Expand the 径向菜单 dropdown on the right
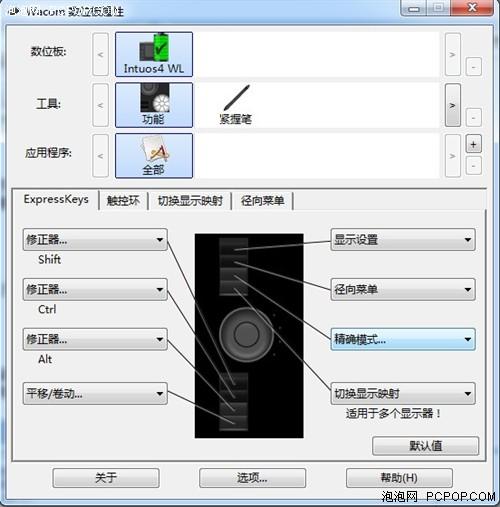 coord(403,289)
